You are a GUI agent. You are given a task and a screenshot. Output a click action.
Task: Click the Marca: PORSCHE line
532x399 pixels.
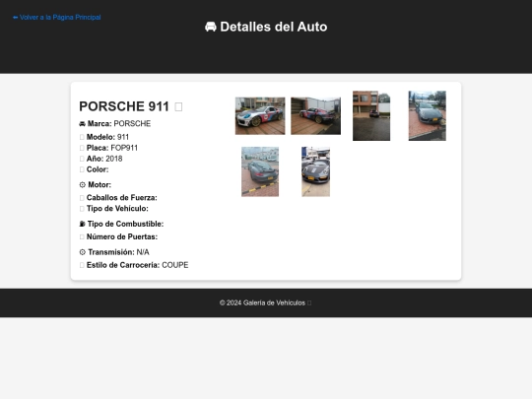tap(115, 124)
